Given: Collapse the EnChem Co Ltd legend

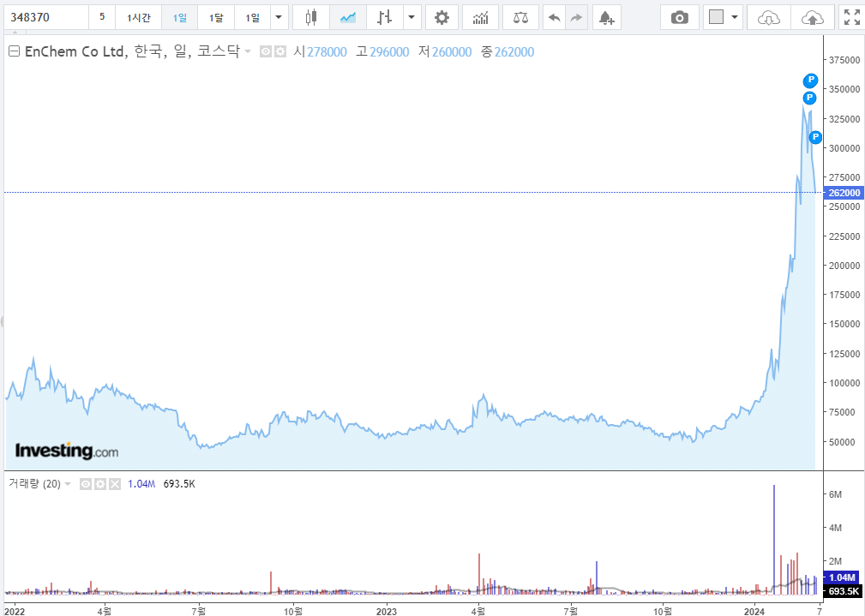Looking at the screenshot, I should coord(15,51).
